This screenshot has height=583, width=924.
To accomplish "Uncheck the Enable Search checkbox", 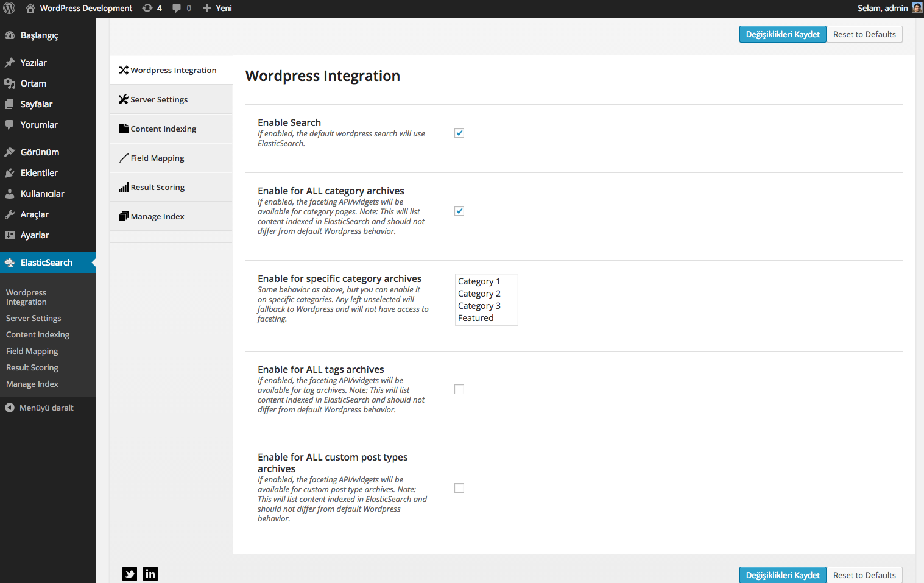I will [459, 132].
